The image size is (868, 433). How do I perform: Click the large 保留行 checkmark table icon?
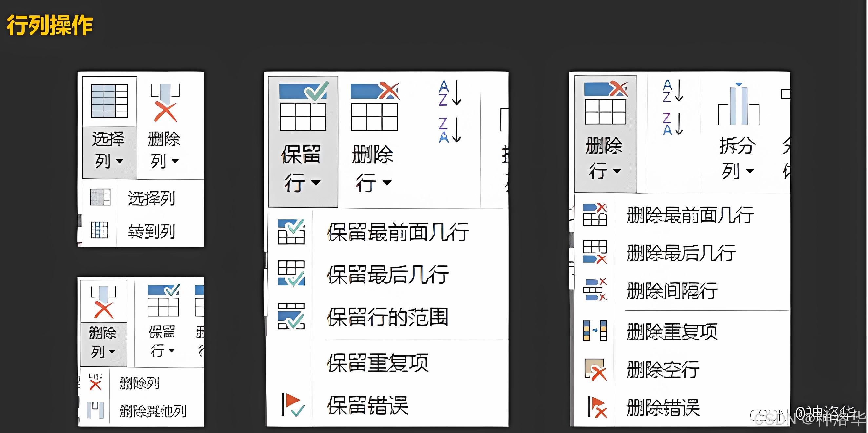303,106
